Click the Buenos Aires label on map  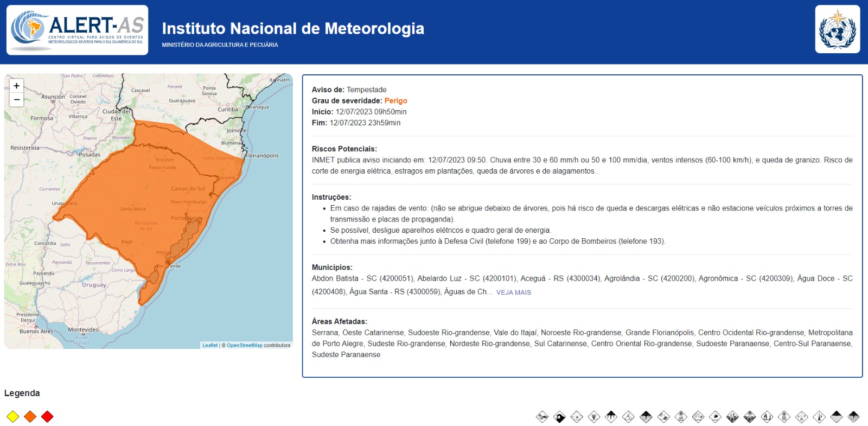point(36,331)
